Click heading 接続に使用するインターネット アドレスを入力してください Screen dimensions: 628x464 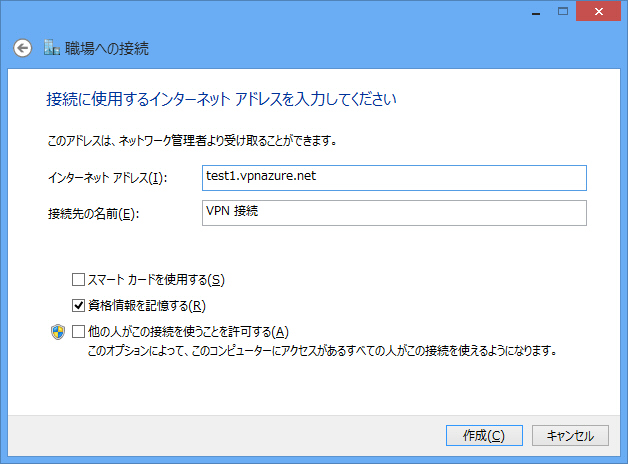[x=221, y=99]
